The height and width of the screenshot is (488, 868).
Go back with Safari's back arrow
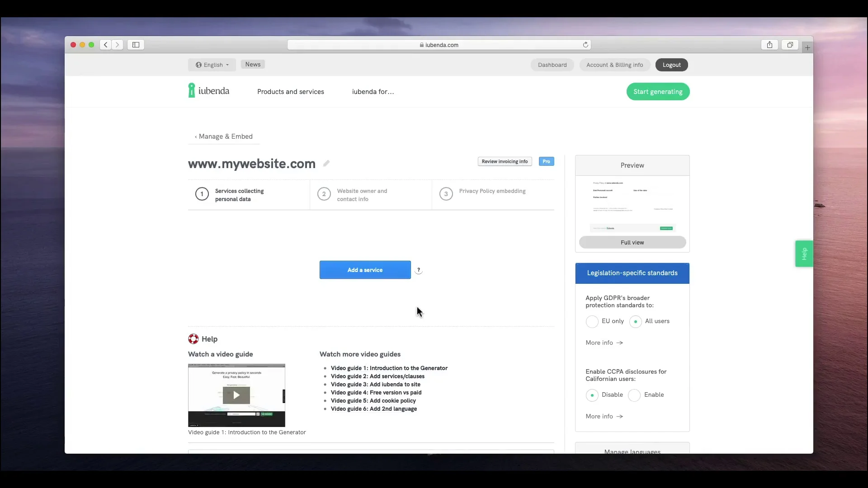coord(105,45)
